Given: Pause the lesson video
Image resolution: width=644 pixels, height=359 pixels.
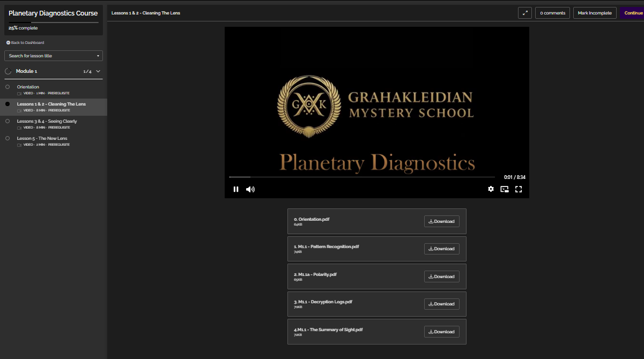Looking at the screenshot, I should [236, 189].
